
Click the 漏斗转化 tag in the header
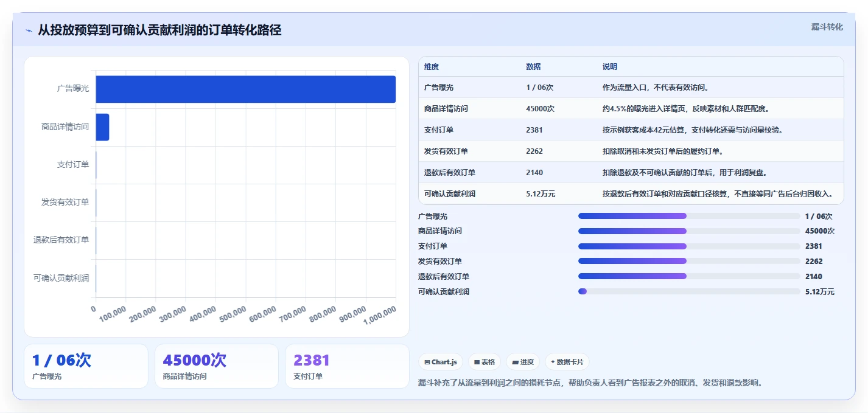(827, 27)
